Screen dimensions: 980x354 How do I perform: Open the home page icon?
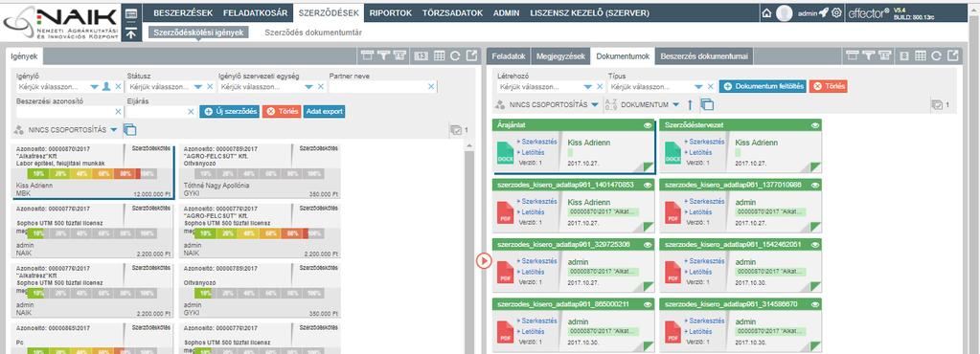767,13
